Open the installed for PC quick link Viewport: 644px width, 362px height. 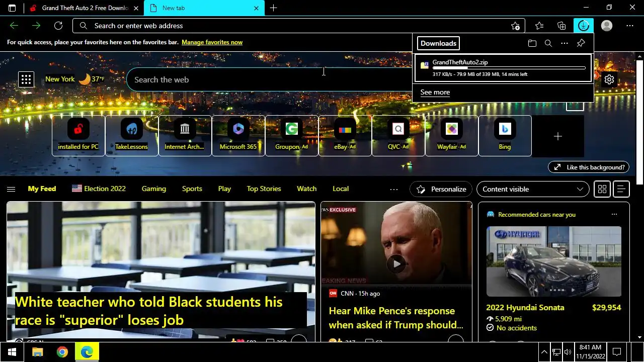(78, 136)
